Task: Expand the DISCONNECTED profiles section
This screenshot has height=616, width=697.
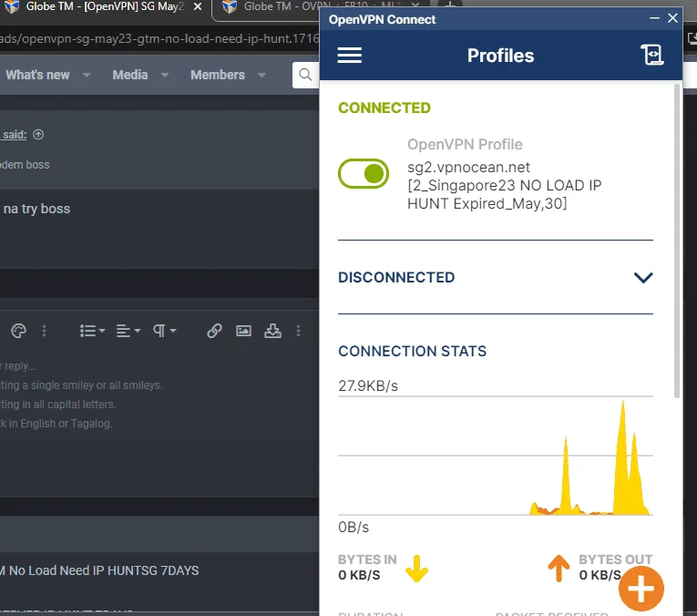Action: click(x=642, y=277)
